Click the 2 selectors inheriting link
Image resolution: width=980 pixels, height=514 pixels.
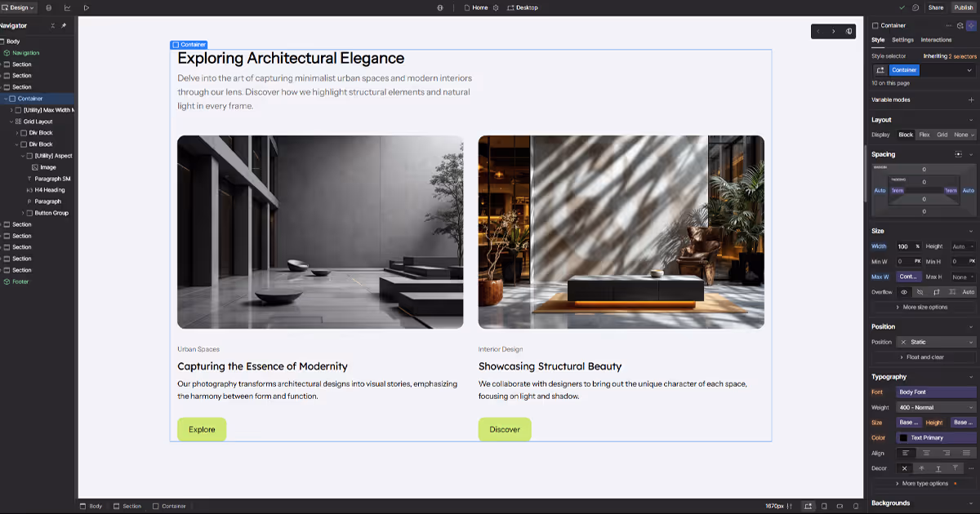[962, 56]
